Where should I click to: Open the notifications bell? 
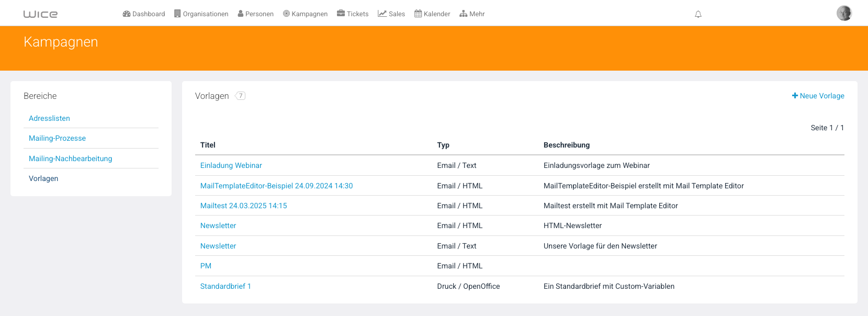(698, 14)
